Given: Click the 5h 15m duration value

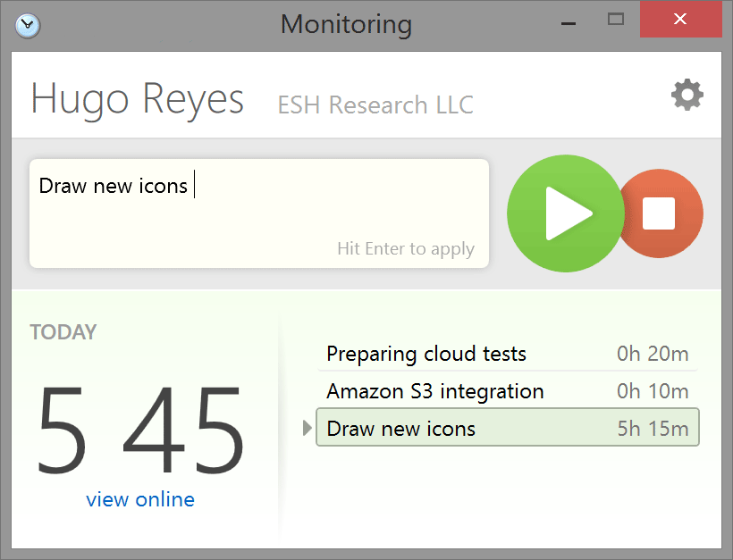Looking at the screenshot, I should tap(653, 429).
